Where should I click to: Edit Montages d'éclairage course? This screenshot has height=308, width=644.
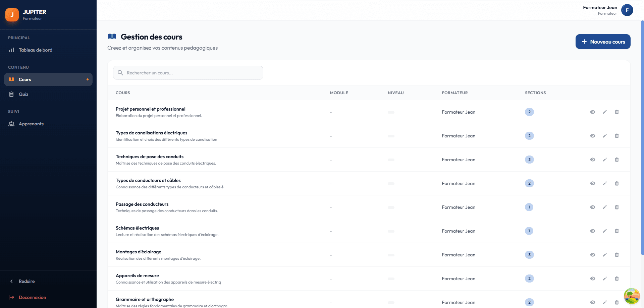[x=605, y=255]
